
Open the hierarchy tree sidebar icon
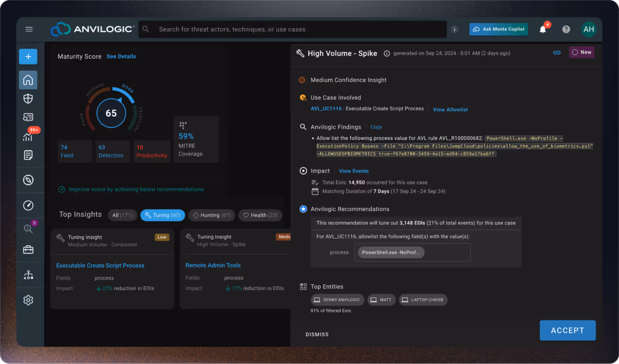pyautogui.click(x=28, y=275)
